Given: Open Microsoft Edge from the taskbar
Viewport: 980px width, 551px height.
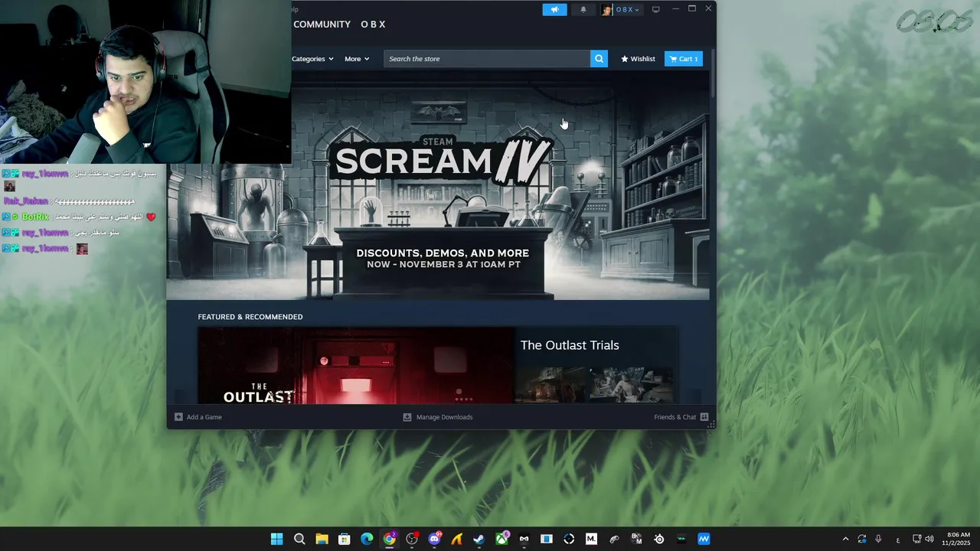Looking at the screenshot, I should 367,539.
